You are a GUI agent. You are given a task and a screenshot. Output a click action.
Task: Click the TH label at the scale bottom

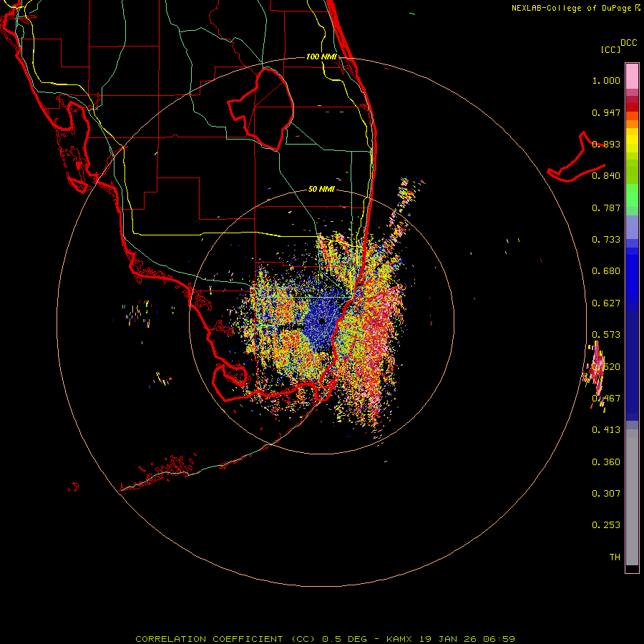point(615,557)
